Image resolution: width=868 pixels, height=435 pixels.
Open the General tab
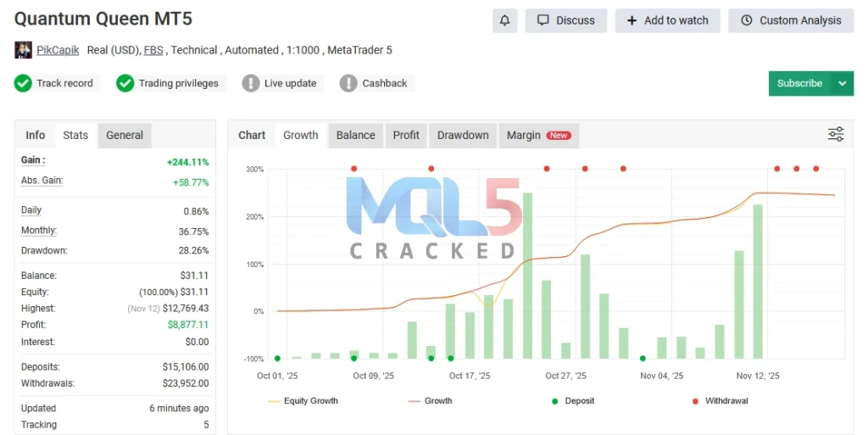pos(125,135)
